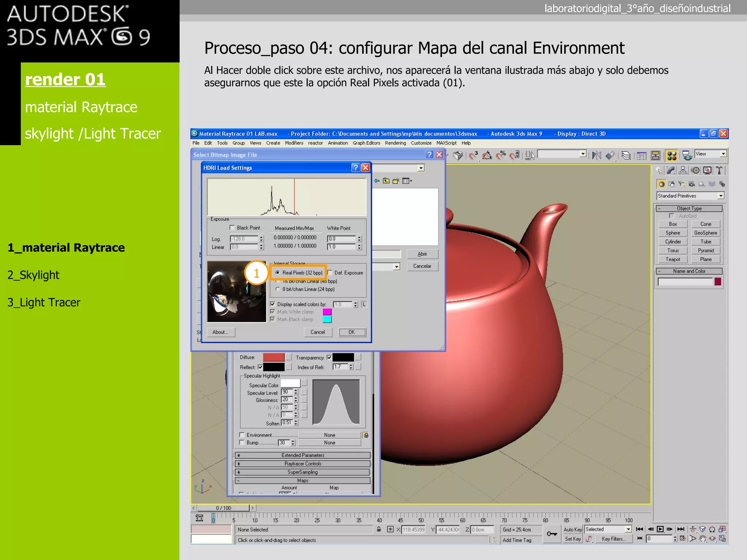The height and width of the screenshot is (560, 747).
Task: Open the Selected key filter dropdown
Action: [x=608, y=529]
